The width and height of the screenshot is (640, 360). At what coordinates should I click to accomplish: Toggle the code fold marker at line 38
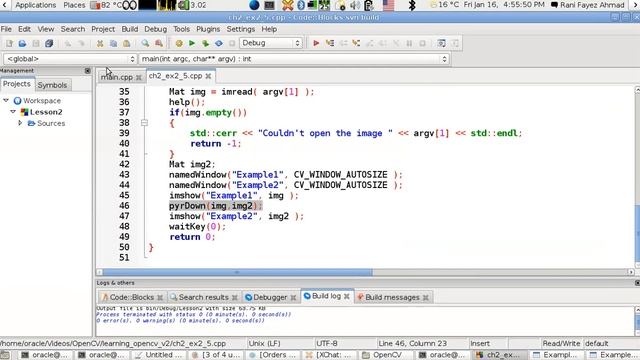[x=144, y=123]
